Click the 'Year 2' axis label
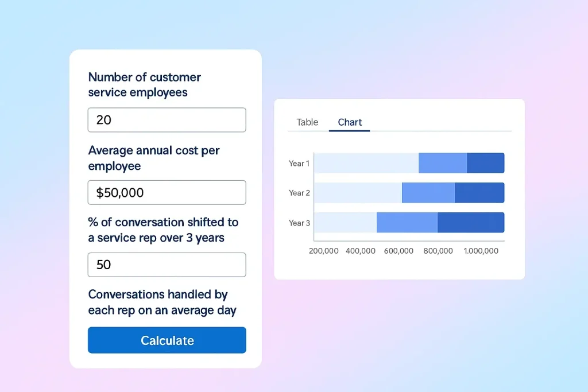This screenshot has height=392, width=588. (x=299, y=193)
